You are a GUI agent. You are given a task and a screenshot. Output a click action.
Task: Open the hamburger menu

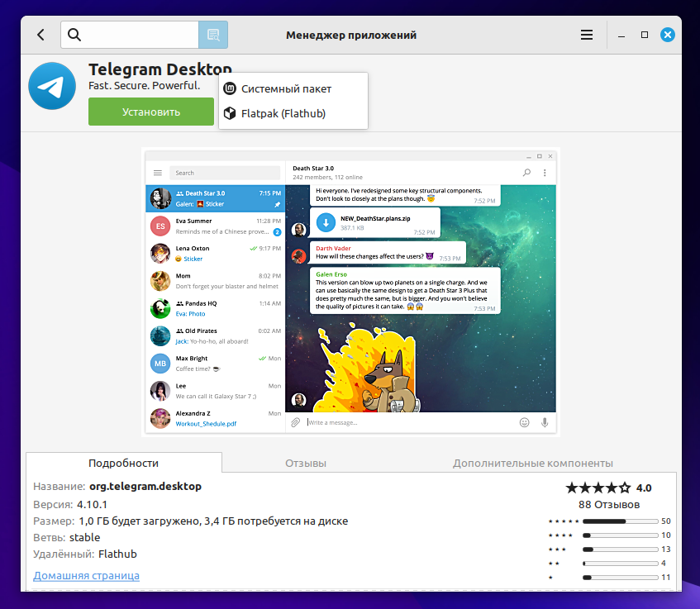click(x=587, y=35)
